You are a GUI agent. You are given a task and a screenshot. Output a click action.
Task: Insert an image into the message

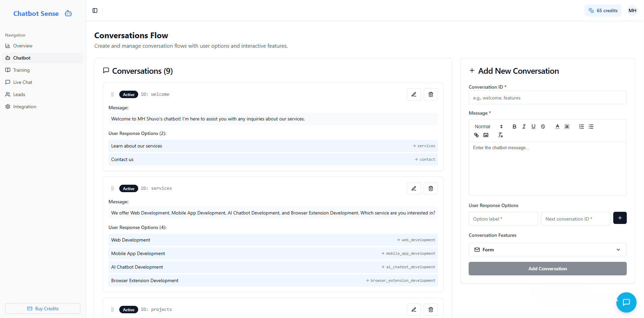tap(486, 135)
